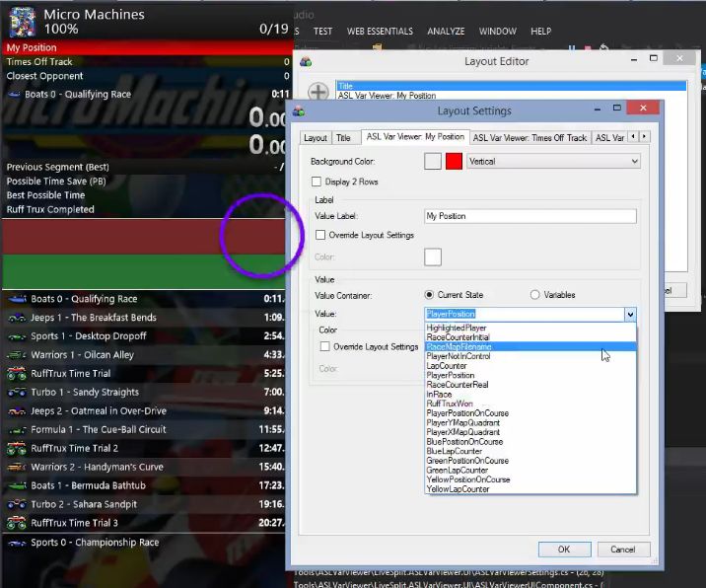
Task: Open the ANALYZE menu
Action: (446, 32)
